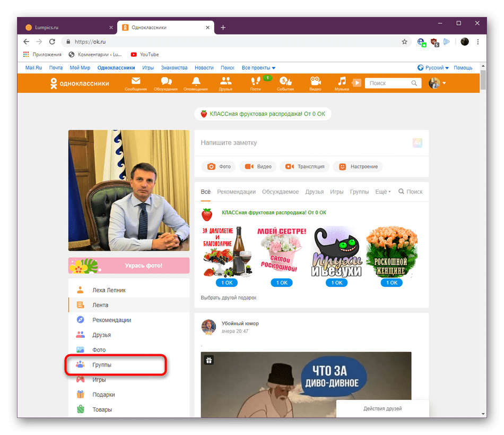
Task: Open Обсуждения discussions icon
Action: point(166,83)
